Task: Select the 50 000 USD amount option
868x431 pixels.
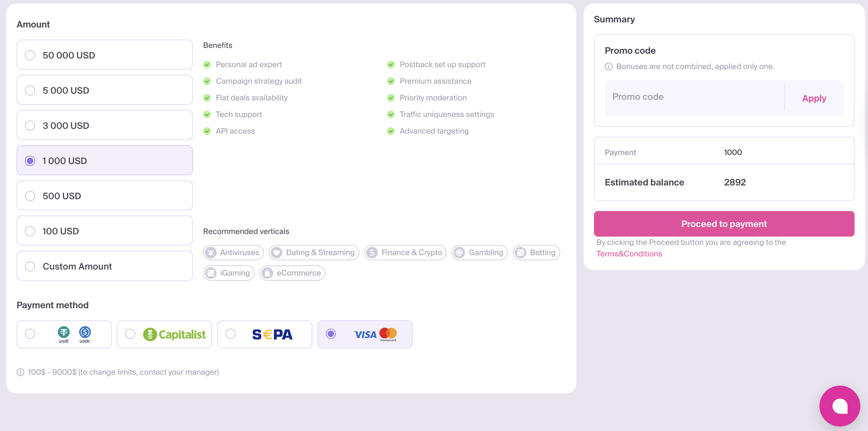Action: click(30, 55)
